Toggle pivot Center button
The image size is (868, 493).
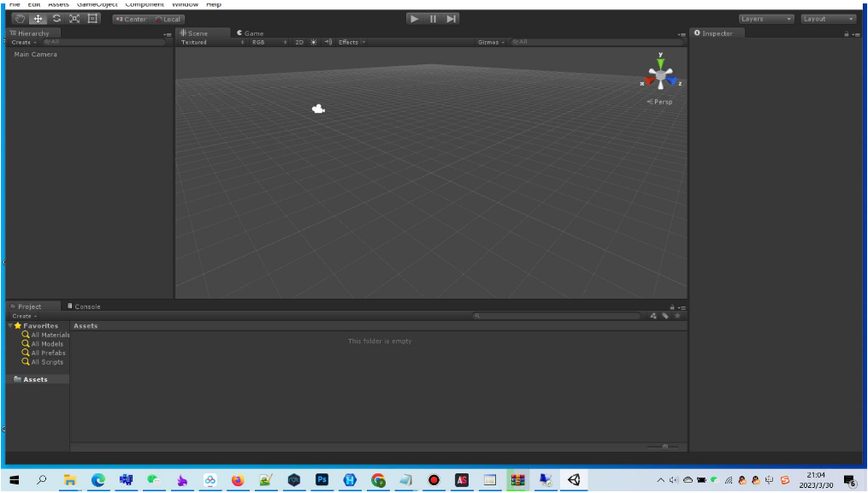point(131,19)
